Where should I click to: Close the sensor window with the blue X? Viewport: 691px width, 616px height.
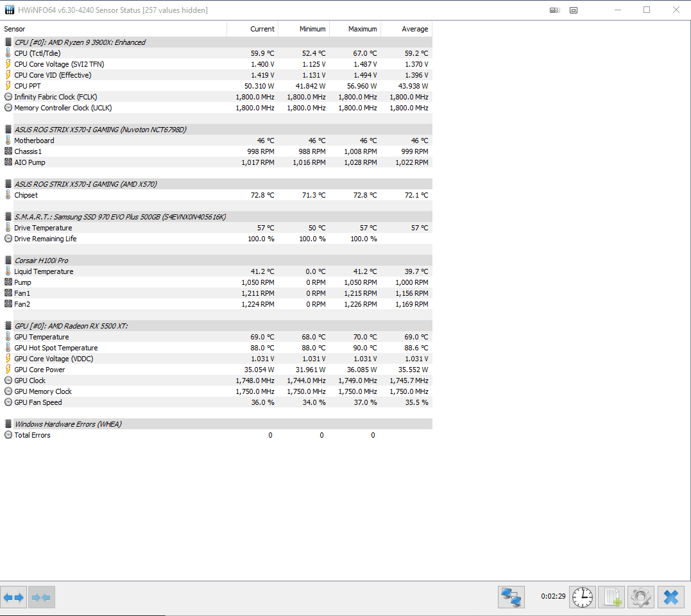(x=670, y=597)
